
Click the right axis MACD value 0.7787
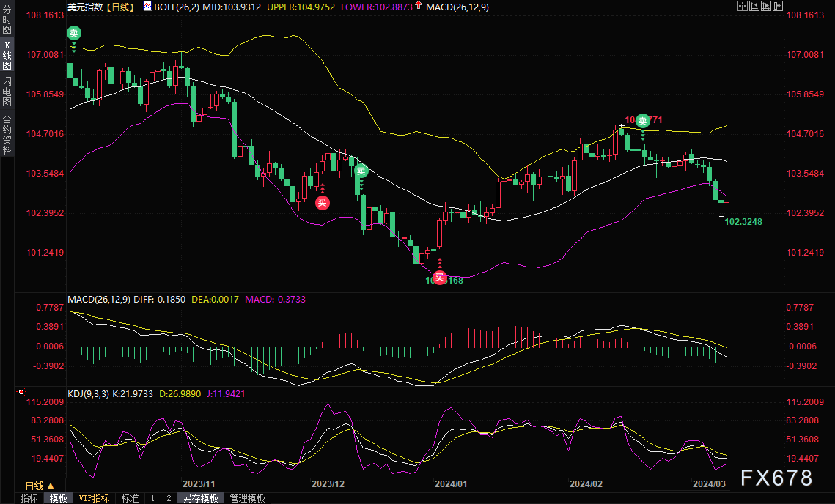800,307
